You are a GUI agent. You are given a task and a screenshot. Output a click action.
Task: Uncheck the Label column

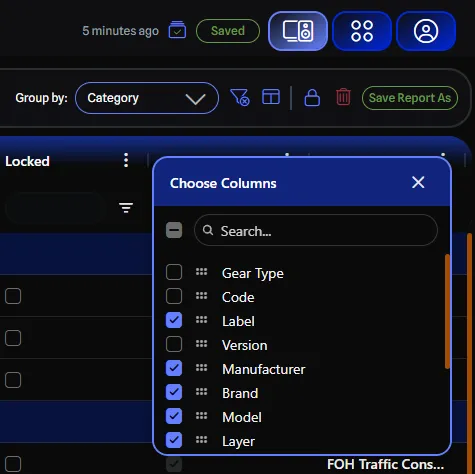[174, 320]
